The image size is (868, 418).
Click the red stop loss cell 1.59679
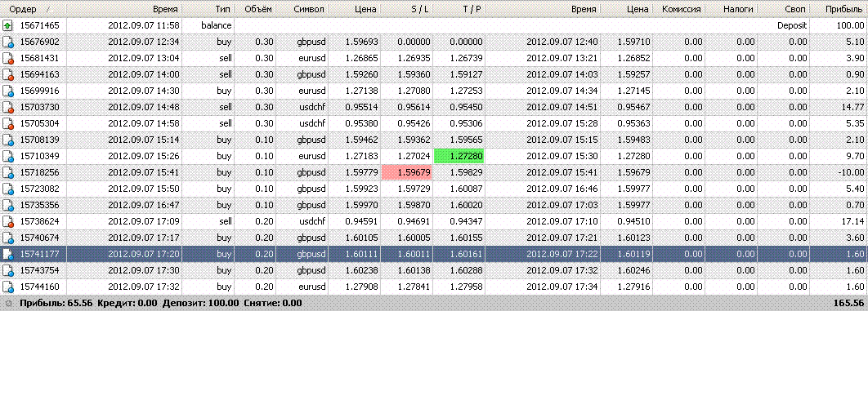(406, 172)
